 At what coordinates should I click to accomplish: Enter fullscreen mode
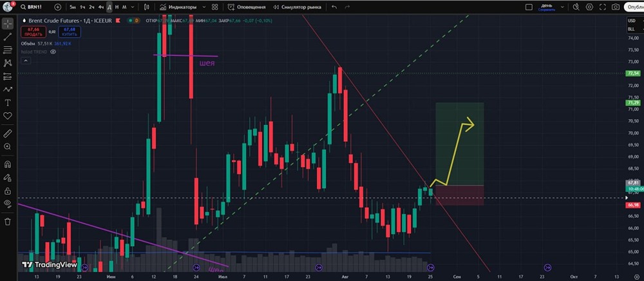603,7
